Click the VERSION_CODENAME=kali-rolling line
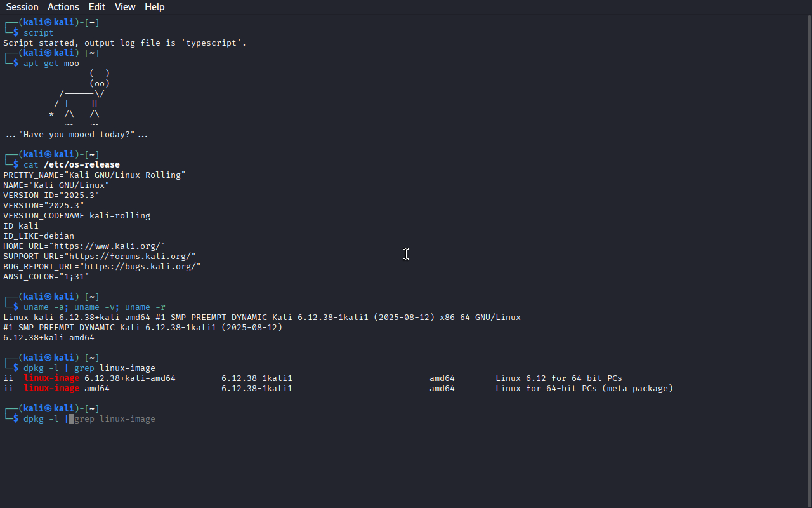This screenshot has height=508, width=812. [x=77, y=216]
